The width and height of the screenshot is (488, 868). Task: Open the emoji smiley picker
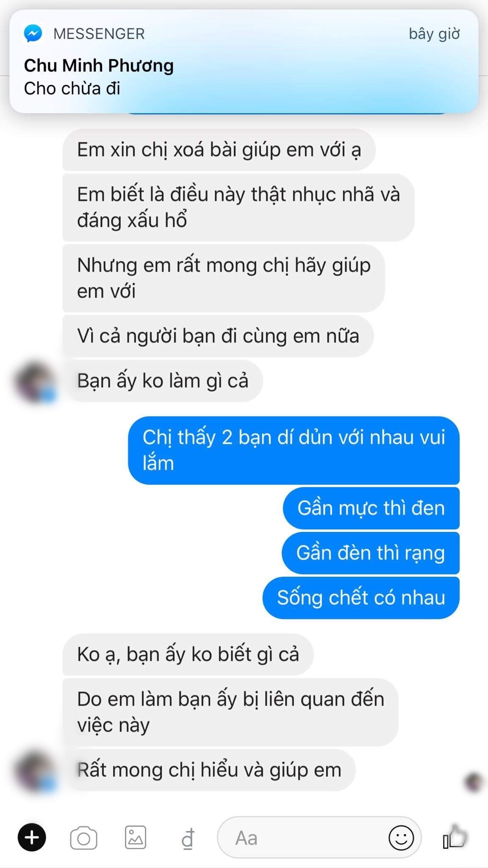401,837
